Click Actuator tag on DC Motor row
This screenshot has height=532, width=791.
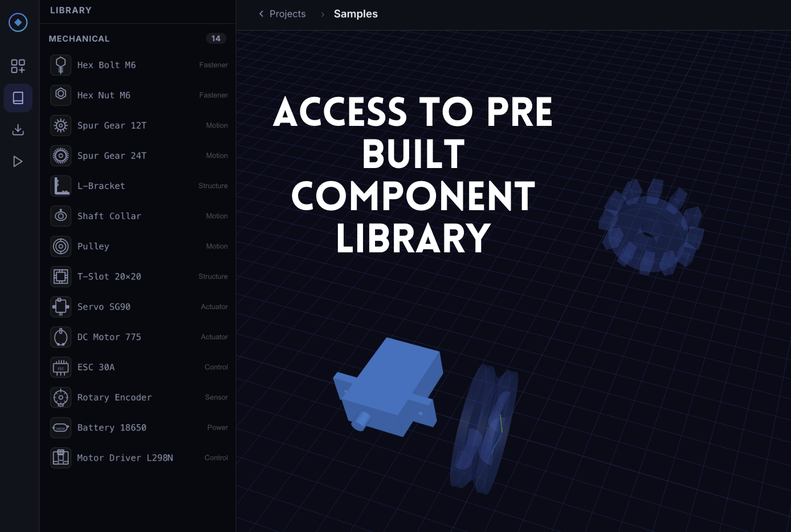214,337
